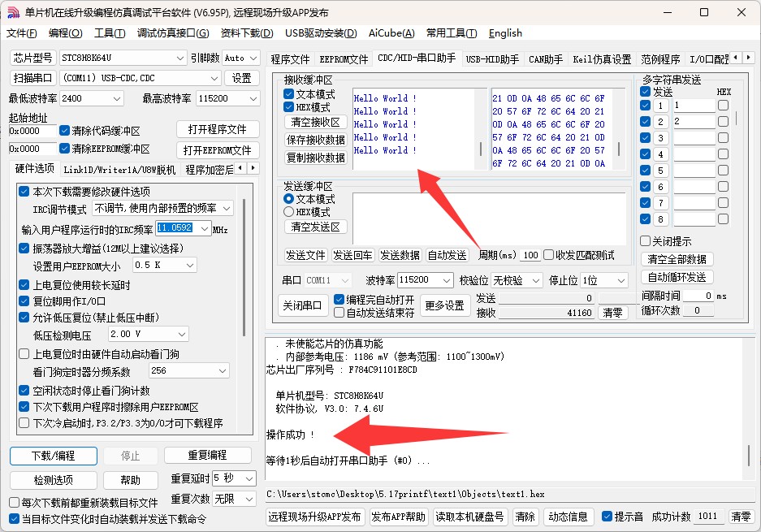The image size is (761, 532).
Task: Click the 关闭串口 button
Action: (302, 306)
